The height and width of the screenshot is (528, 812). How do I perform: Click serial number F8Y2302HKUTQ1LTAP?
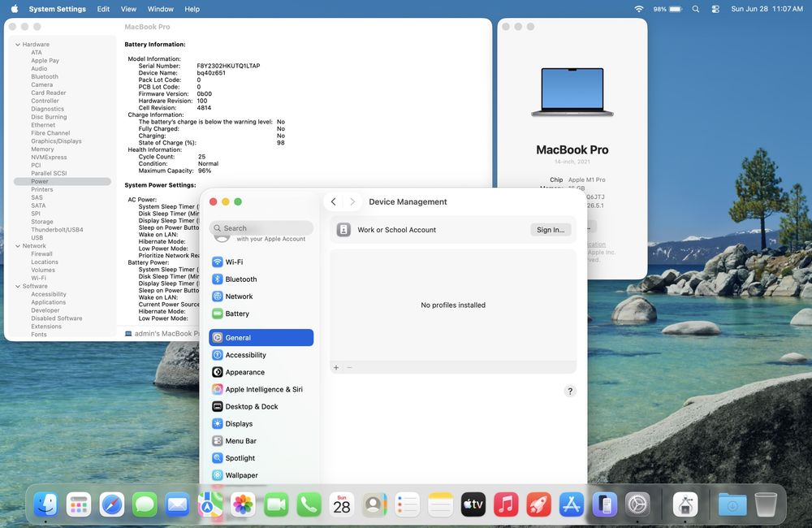pyautogui.click(x=228, y=66)
